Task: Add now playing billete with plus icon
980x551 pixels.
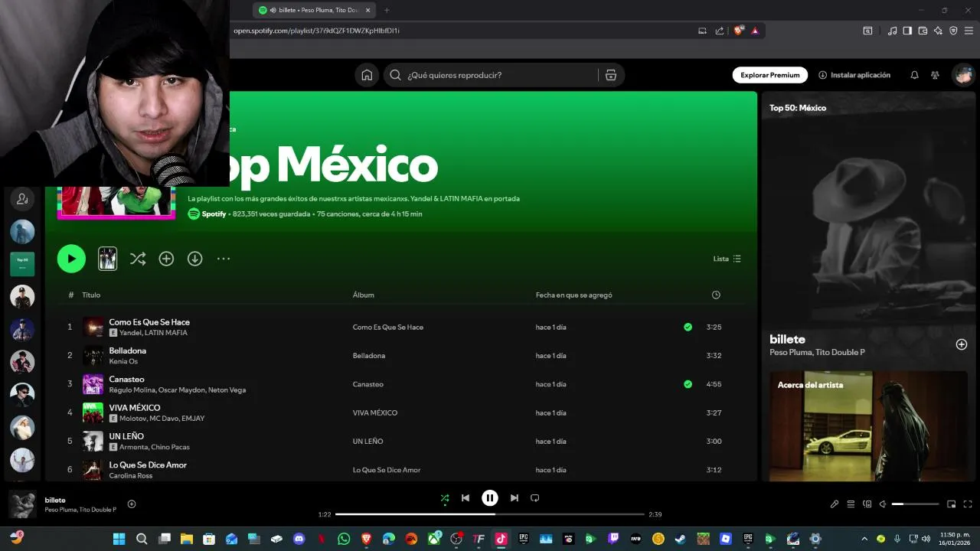Action: 132,504
